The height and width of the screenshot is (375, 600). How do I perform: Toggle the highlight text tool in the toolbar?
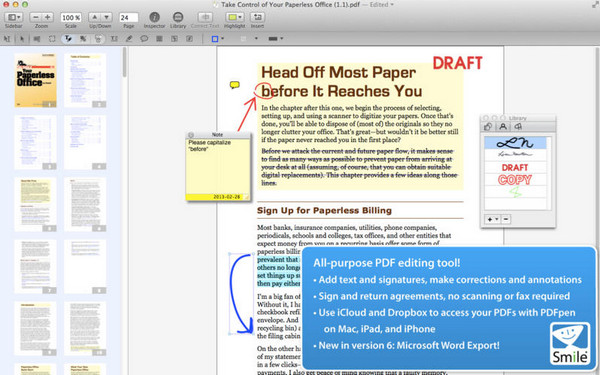click(68, 39)
